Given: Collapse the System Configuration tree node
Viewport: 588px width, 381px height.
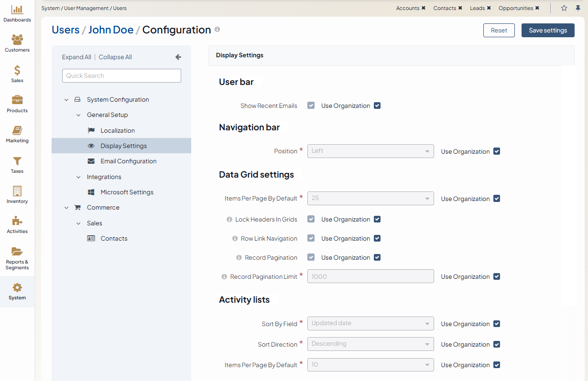Looking at the screenshot, I should pos(66,100).
